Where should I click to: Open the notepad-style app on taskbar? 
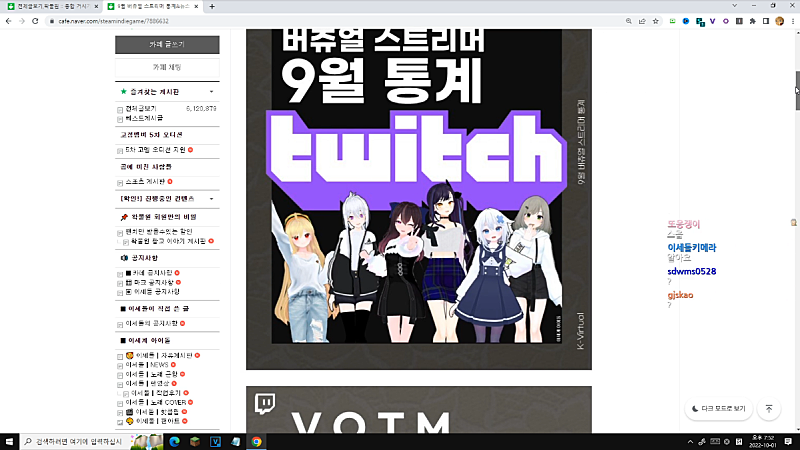236,441
